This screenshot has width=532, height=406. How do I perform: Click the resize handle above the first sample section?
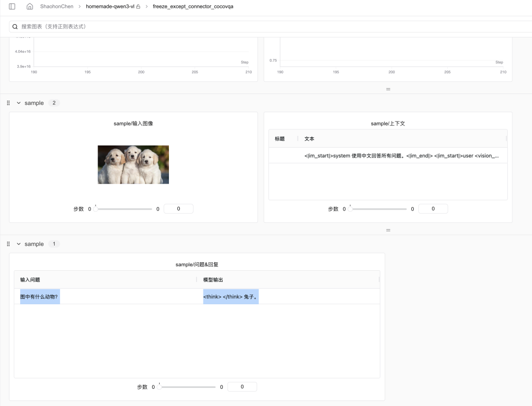pos(388,89)
